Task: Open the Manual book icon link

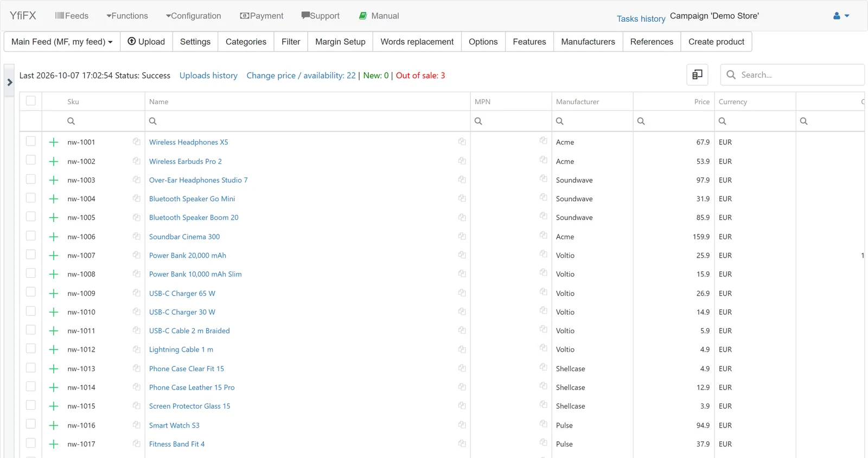Action: pyautogui.click(x=379, y=16)
